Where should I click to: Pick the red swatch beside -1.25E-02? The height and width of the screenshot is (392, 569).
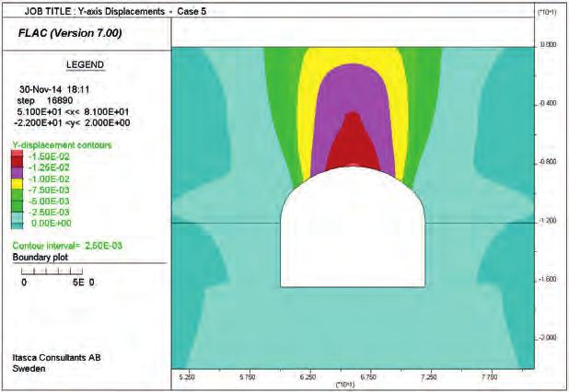(x=17, y=162)
